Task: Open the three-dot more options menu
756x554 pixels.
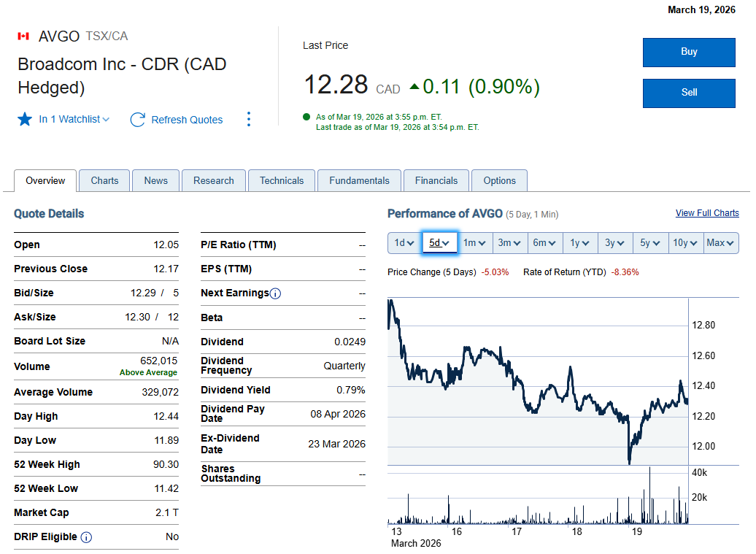Action: click(249, 119)
